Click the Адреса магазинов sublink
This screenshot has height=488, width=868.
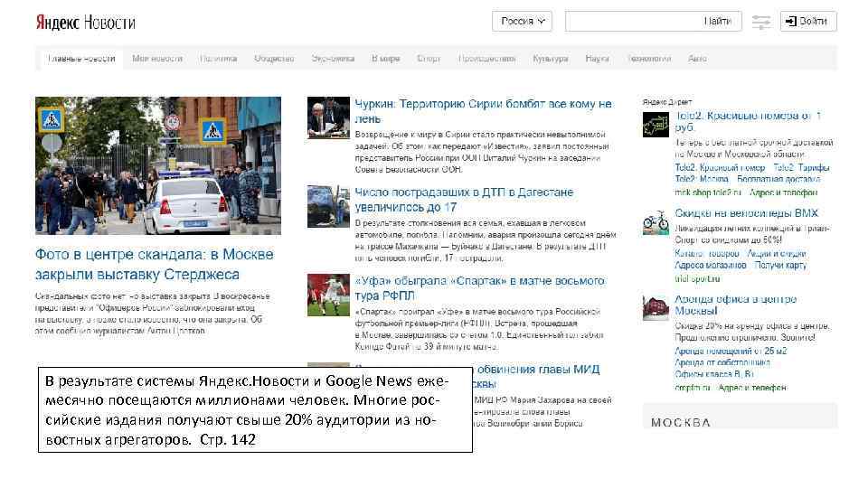pos(711,265)
